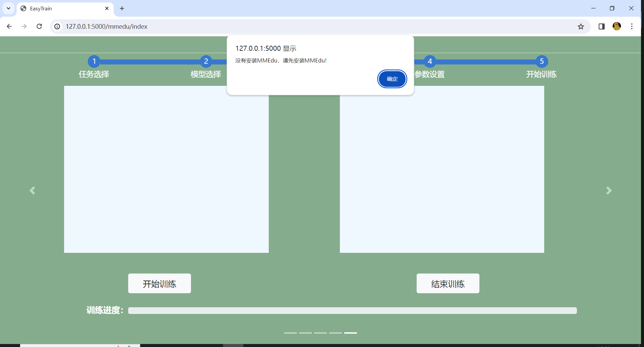Click the fourth carousel indicator dash
Image resolution: width=644 pixels, height=347 pixels.
[x=336, y=333]
